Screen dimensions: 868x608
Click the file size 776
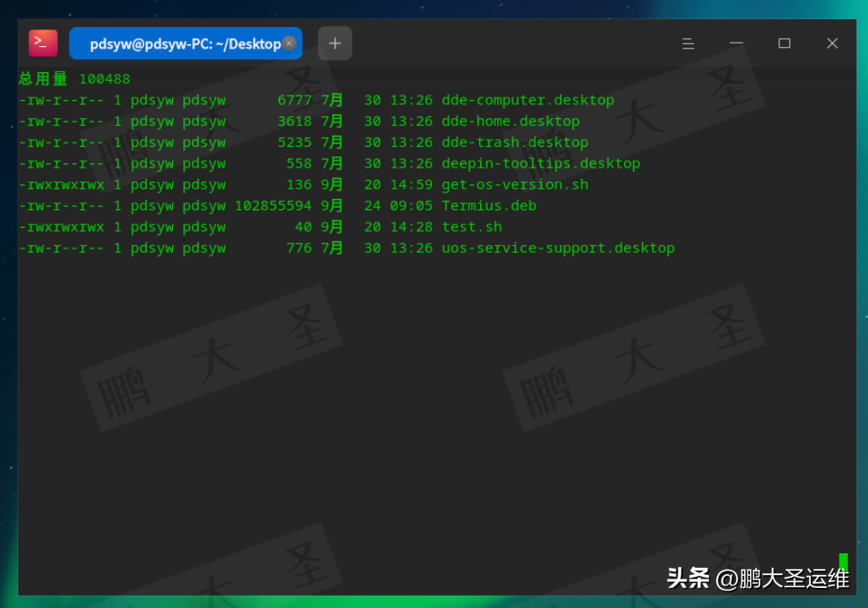(299, 248)
